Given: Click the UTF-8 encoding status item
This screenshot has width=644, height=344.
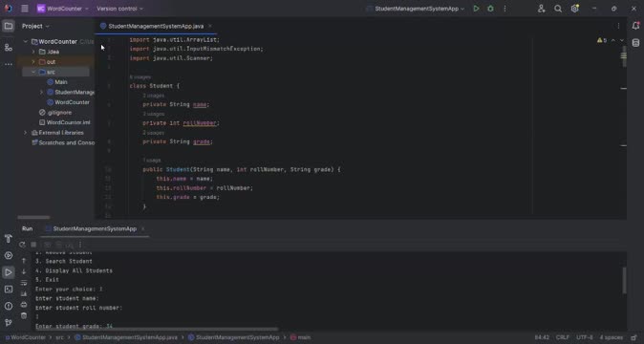Looking at the screenshot, I should [584, 337].
